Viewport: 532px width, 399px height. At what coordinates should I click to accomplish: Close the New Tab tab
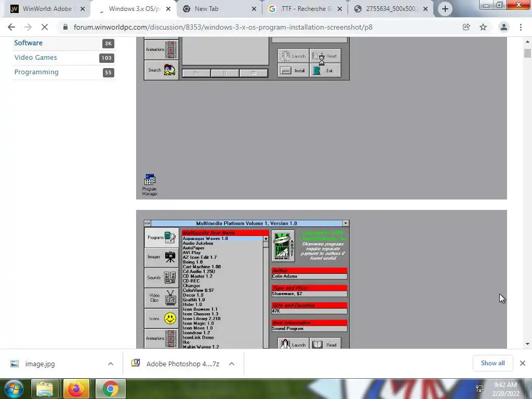[254, 9]
